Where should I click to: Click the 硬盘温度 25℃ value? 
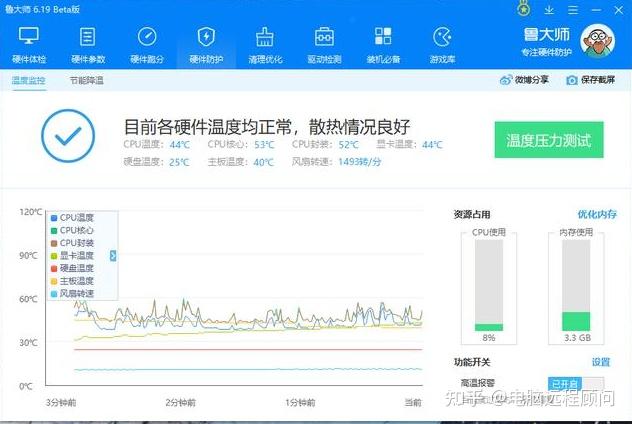click(x=179, y=162)
